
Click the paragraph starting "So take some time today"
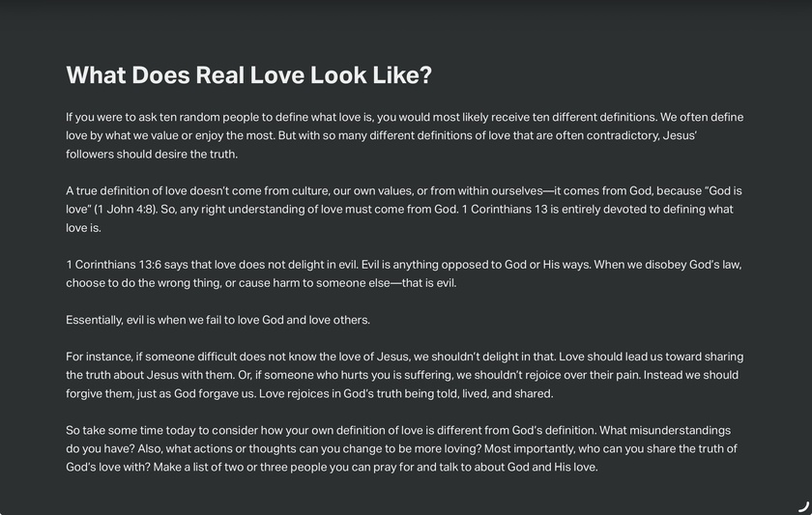(x=401, y=448)
